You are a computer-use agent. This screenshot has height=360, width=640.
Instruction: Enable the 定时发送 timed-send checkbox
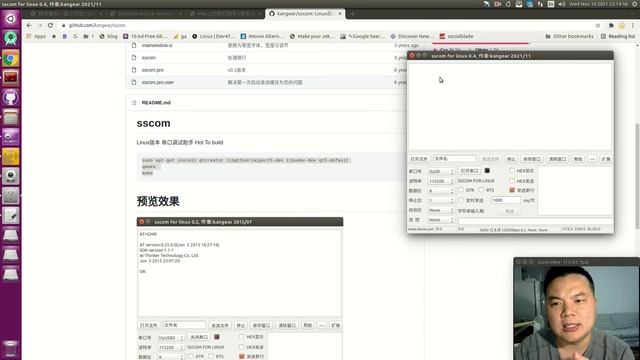[x=461, y=200]
